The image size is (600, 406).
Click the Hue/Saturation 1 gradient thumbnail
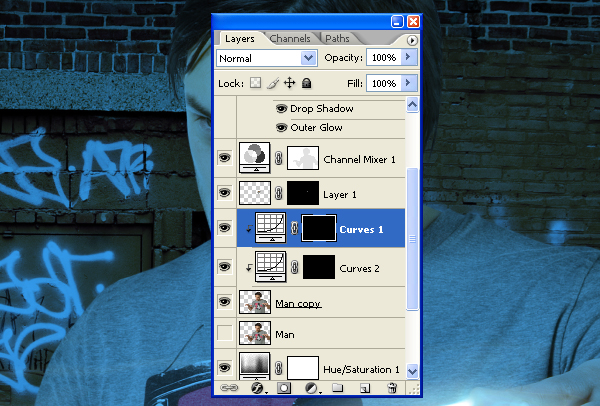point(254,366)
